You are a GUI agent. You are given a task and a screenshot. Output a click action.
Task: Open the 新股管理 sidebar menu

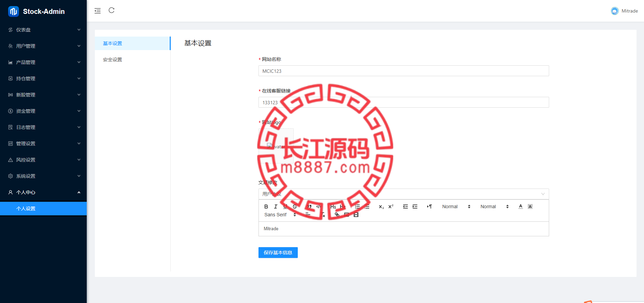tap(43, 95)
